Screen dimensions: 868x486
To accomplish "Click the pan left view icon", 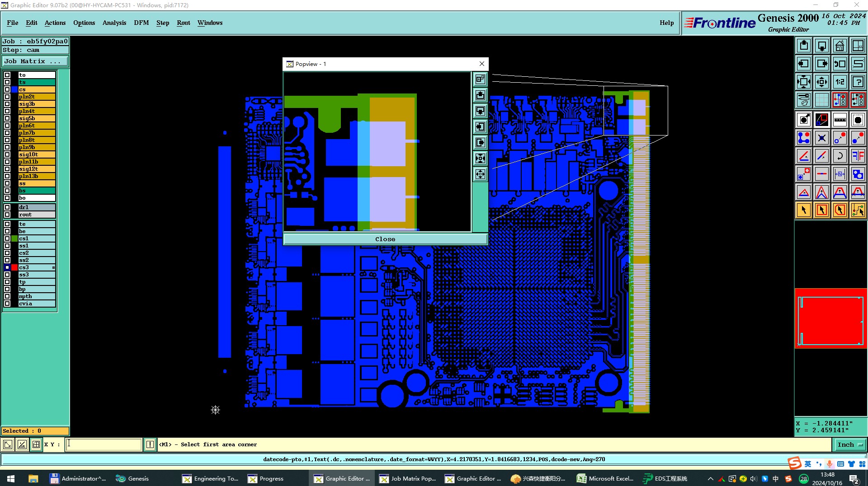I will tap(804, 64).
